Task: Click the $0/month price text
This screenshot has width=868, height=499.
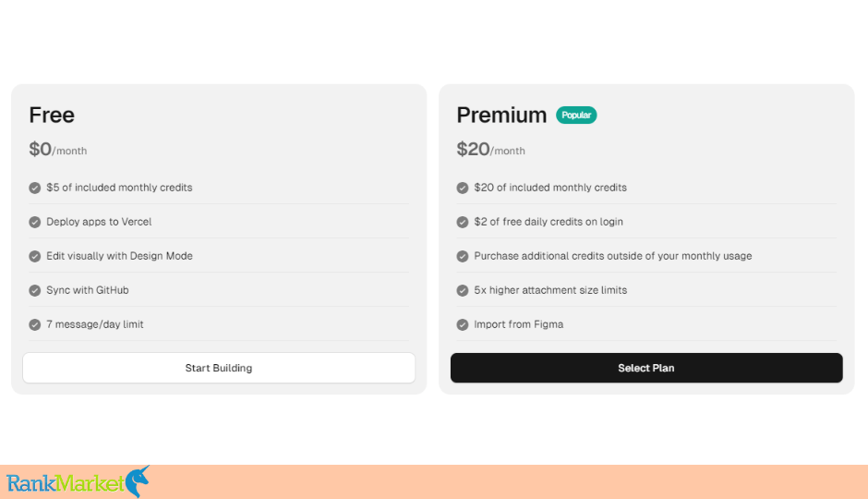Action: point(57,150)
